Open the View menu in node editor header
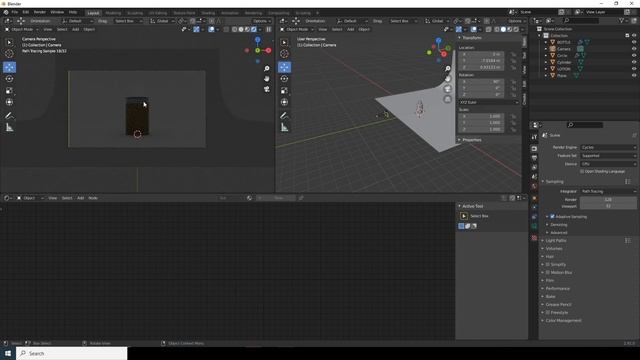The height and width of the screenshot is (360, 640). (53, 198)
